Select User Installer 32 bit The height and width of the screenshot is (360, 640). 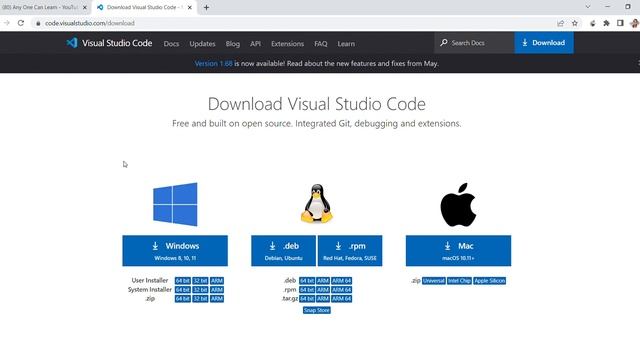[200, 281]
